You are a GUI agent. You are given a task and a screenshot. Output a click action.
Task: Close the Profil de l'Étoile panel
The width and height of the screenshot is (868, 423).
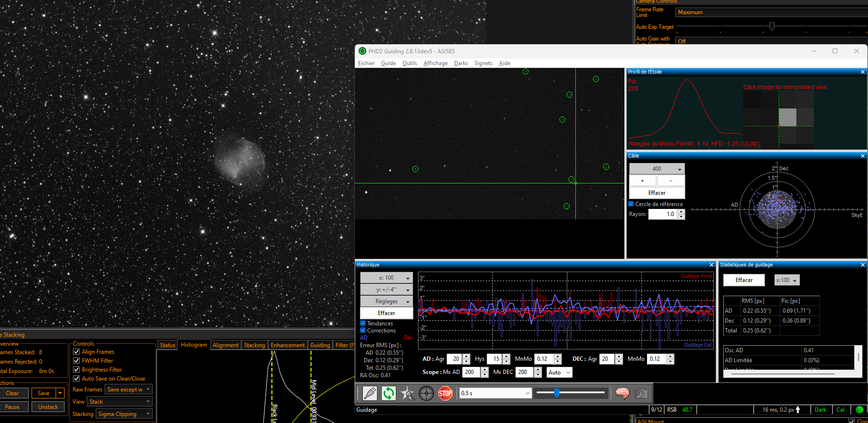click(863, 72)
